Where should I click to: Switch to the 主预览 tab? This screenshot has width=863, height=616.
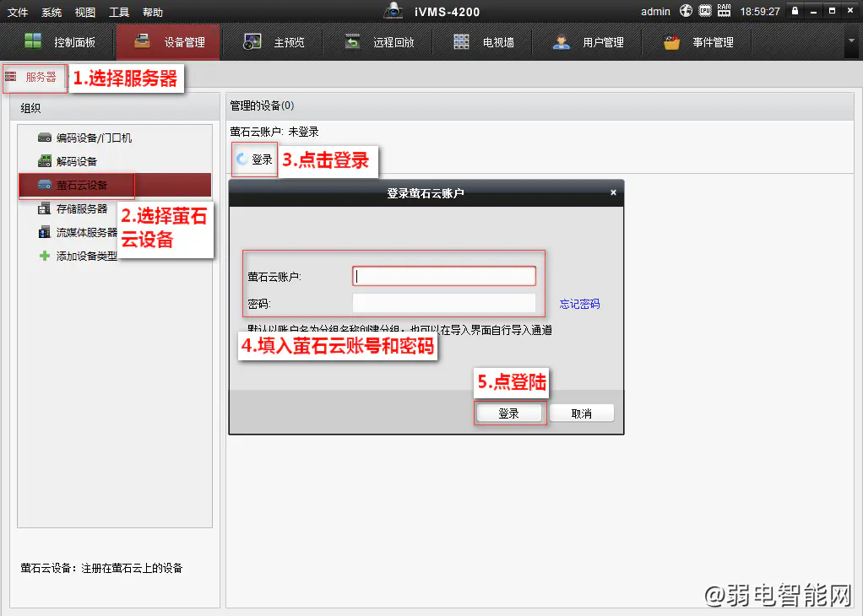click(274, 42)
